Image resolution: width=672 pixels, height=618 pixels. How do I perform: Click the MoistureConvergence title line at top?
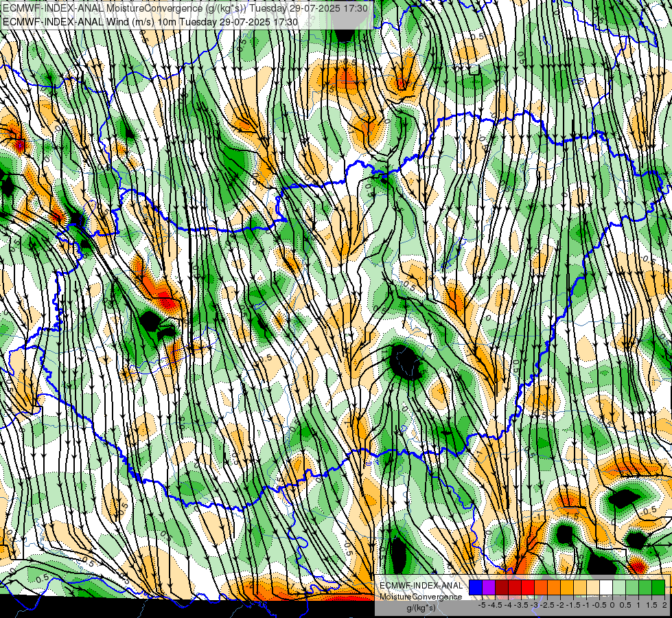coord(185,8)
